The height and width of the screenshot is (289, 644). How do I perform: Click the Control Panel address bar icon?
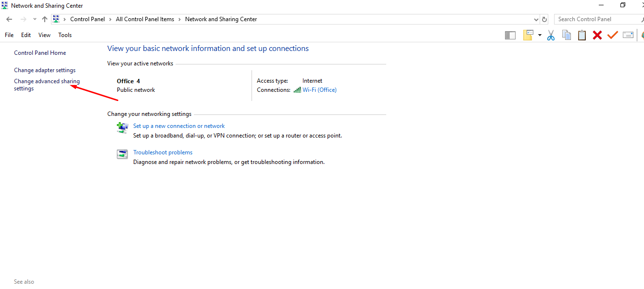56,19
